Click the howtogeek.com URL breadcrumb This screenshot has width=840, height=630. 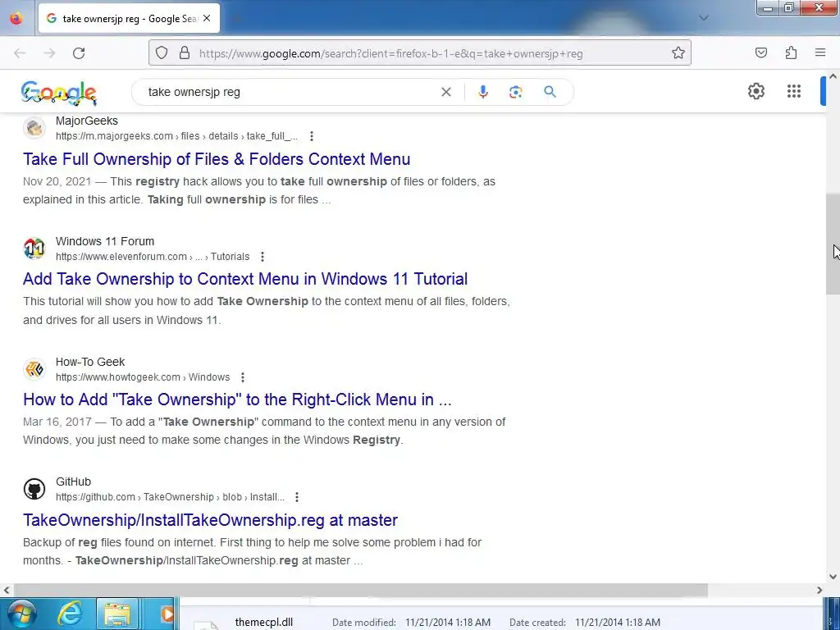click(143, 377)
